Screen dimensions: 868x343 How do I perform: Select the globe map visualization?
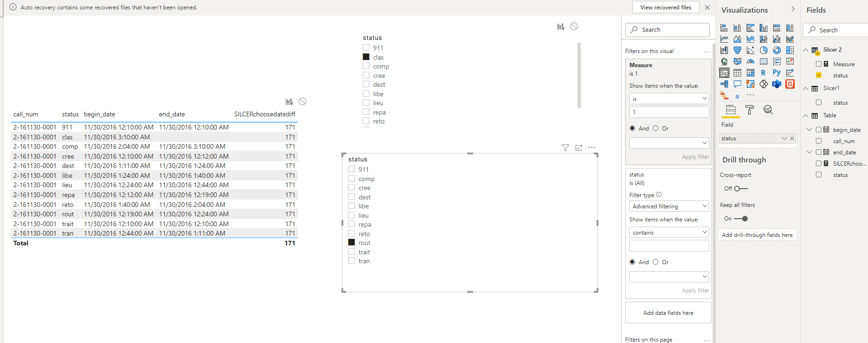pos(724,61)
